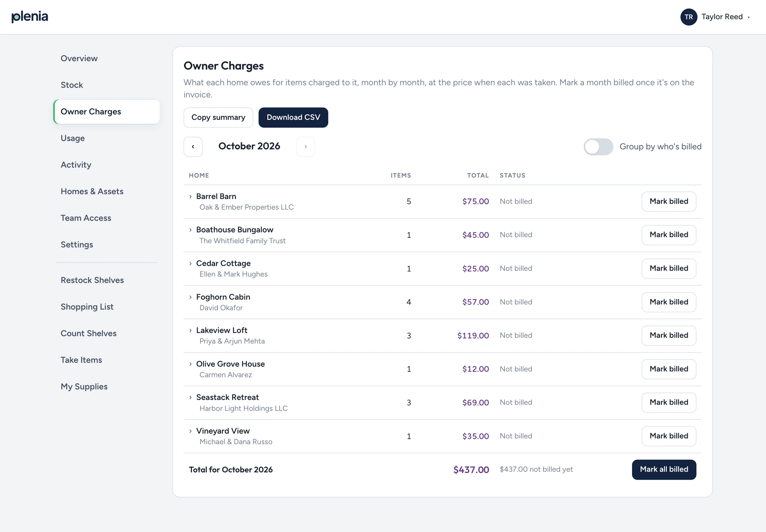Click the plenia logo
The width and height of the screenshot is (766, 532).
click(x=30, y=17)
